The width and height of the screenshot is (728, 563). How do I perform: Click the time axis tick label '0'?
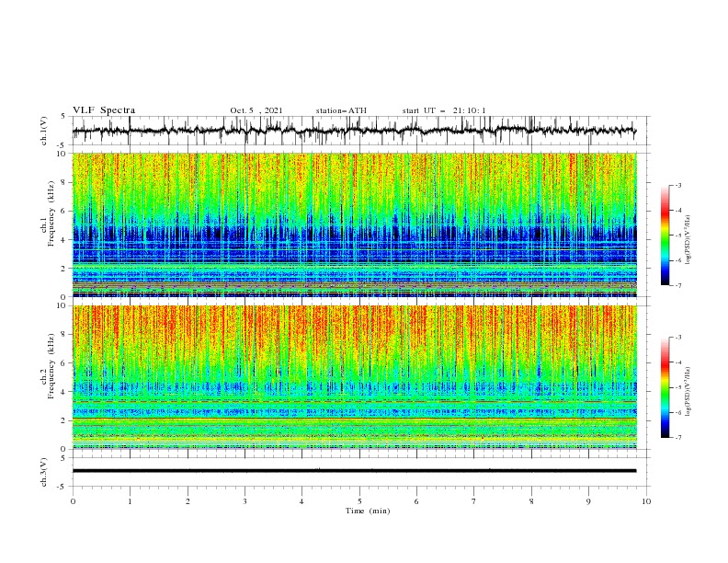[x=73, y=501]
